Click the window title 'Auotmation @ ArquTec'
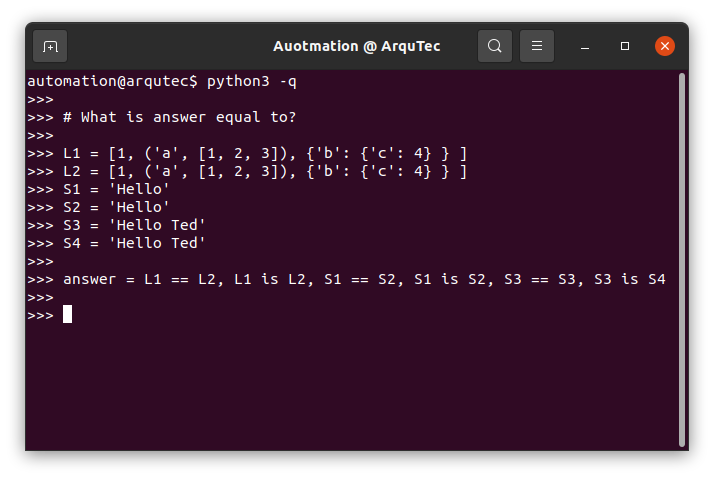714x479 pixels. coord(357,46)
